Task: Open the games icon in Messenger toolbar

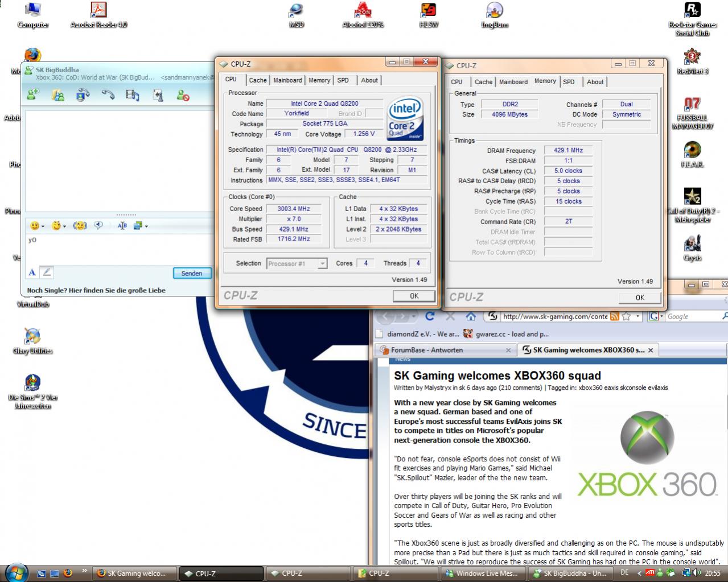Action: click(x=158, y=95)
